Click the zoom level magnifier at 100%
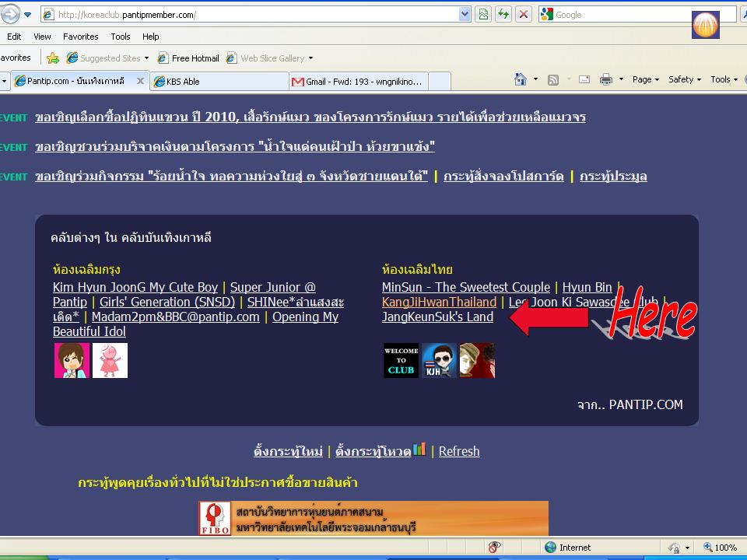The width and height of the screenshot is (747, 560). tap(708, 547)
